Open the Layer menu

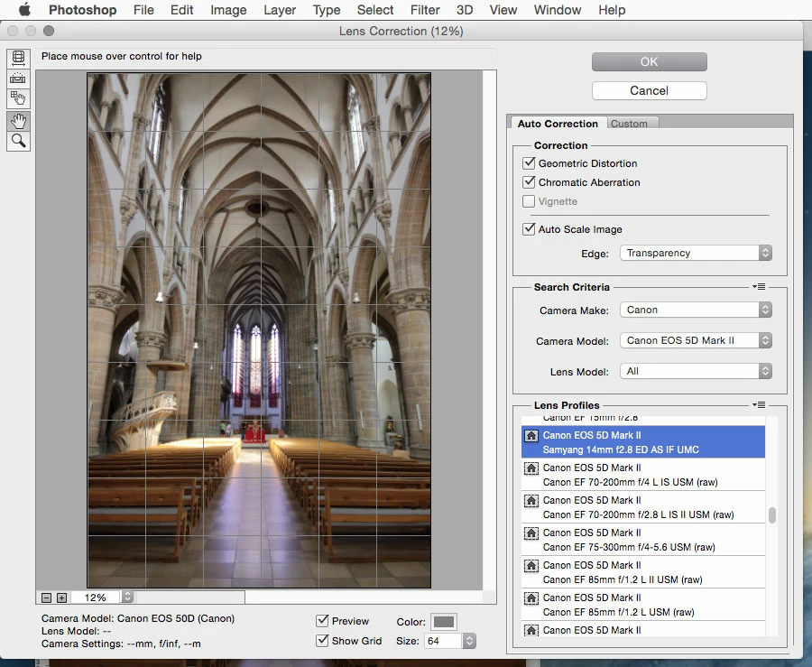tap(280, 10)
